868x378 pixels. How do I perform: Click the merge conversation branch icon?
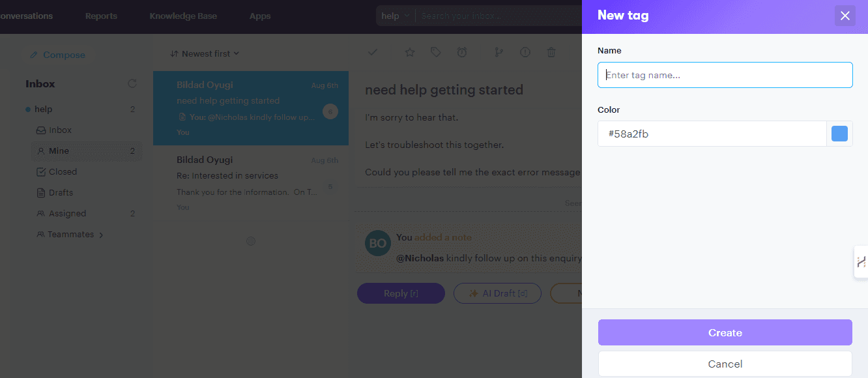click(x=499, y=52)
